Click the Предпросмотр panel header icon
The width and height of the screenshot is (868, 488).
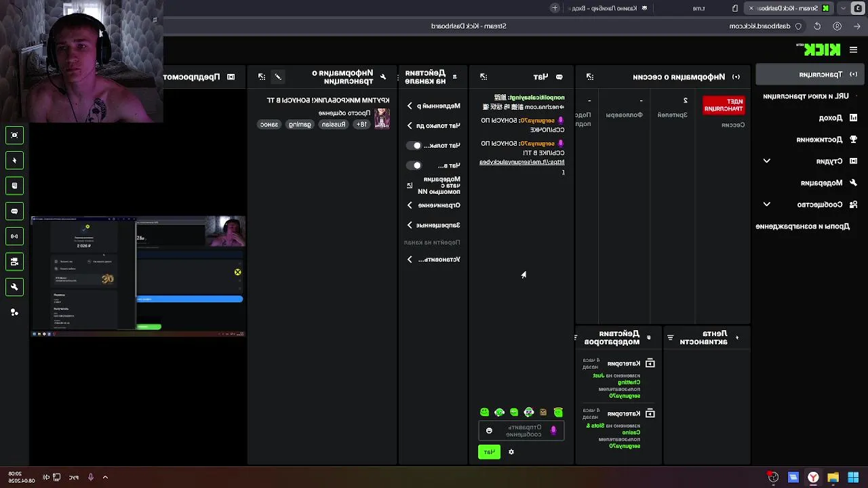click(231, 77)
